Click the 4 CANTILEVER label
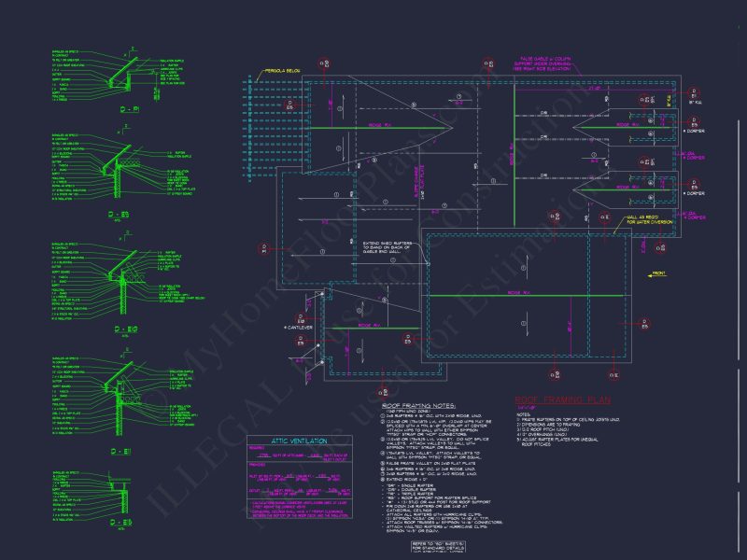This screenshot has width=747, height=560. (299, 328)
